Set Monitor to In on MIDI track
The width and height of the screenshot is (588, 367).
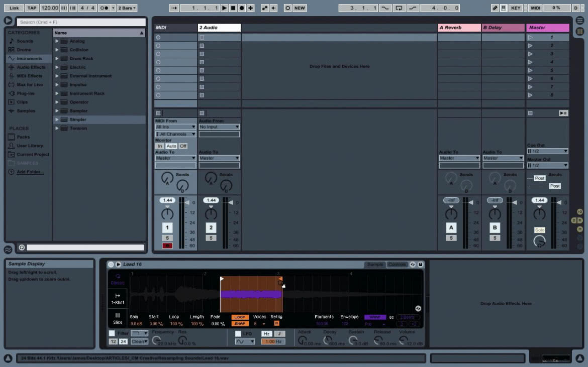160,146
